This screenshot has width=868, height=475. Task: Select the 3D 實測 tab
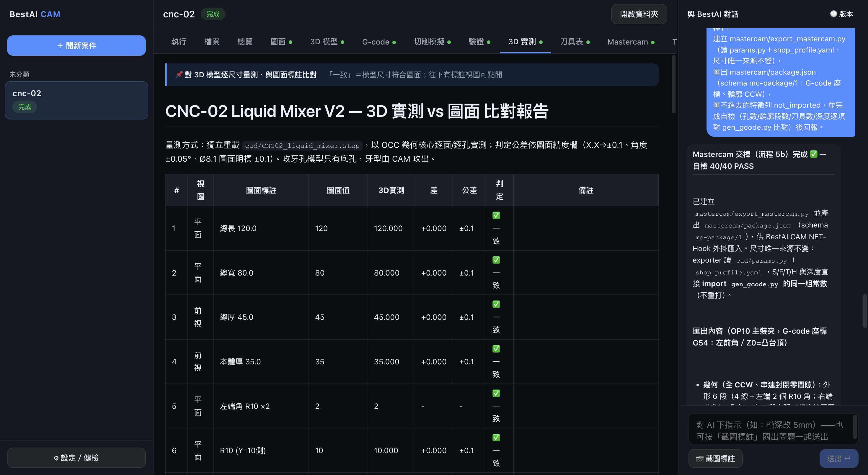[x=525, y=42]
